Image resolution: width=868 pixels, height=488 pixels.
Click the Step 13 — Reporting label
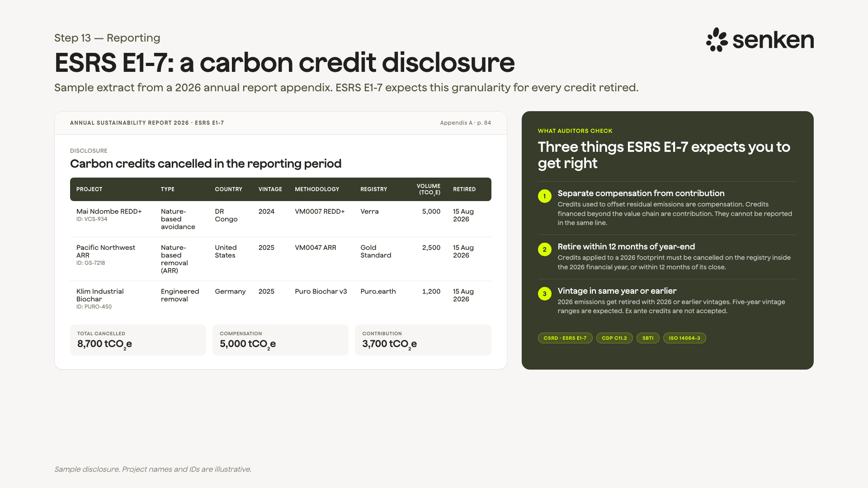[x=107, y=38]
